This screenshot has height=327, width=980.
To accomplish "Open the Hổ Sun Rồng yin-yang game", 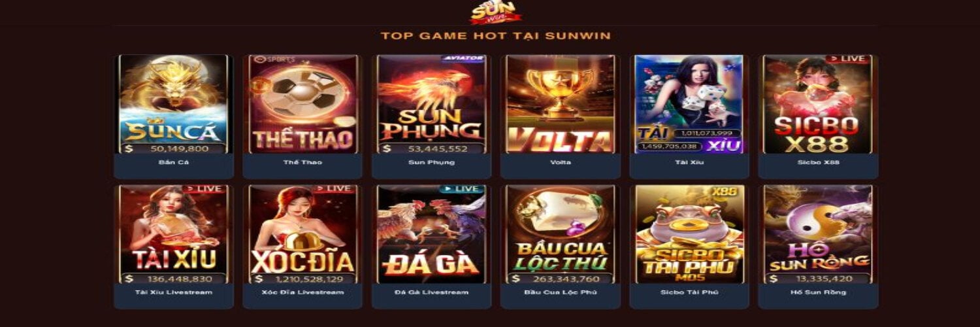I will 818,234.
